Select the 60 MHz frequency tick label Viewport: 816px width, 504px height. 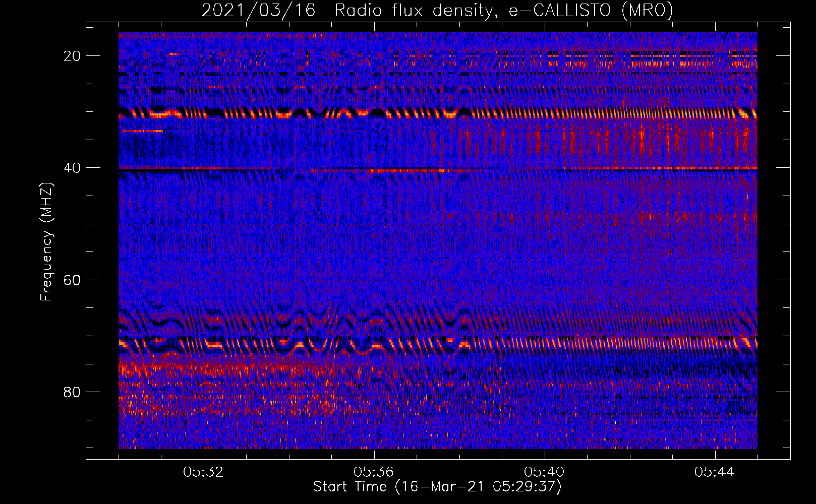pyautogui.click(x=72, y=280)
